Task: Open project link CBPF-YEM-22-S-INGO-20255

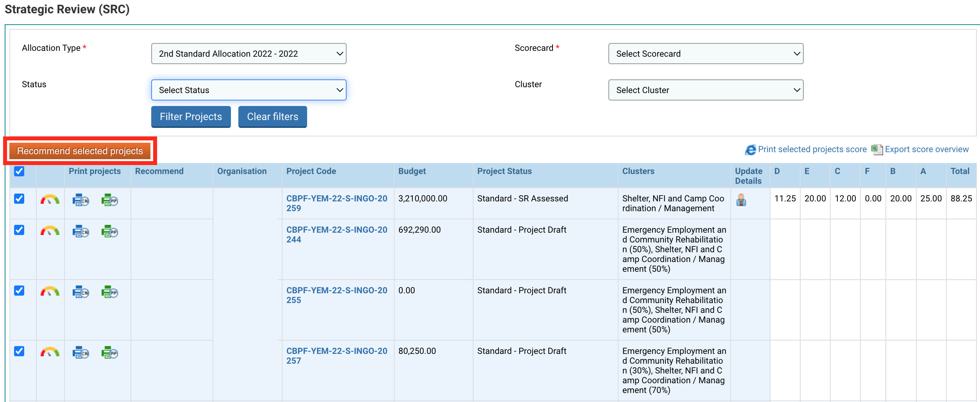Action: tap(337, 295)
